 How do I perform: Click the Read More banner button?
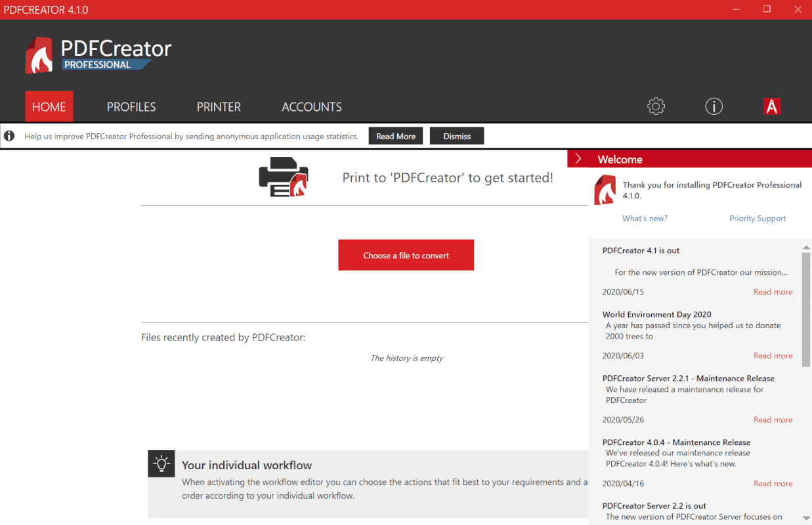click(x=396, y=136)
